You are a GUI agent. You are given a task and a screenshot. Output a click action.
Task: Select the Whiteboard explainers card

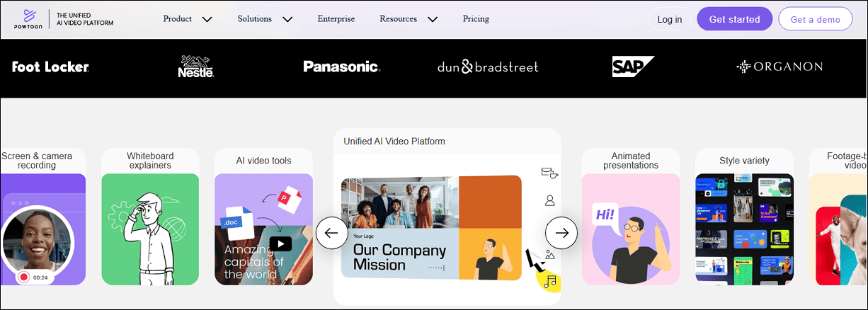(150, 217)
